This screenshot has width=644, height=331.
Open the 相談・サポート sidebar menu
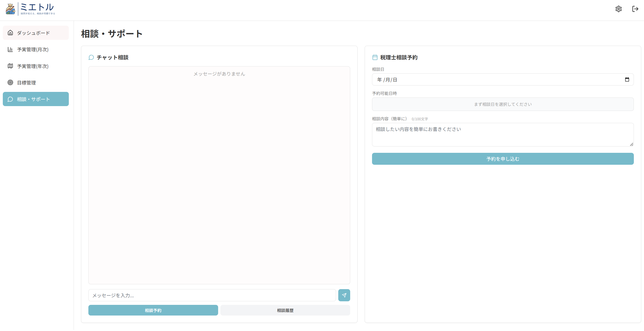click(36, 99)
